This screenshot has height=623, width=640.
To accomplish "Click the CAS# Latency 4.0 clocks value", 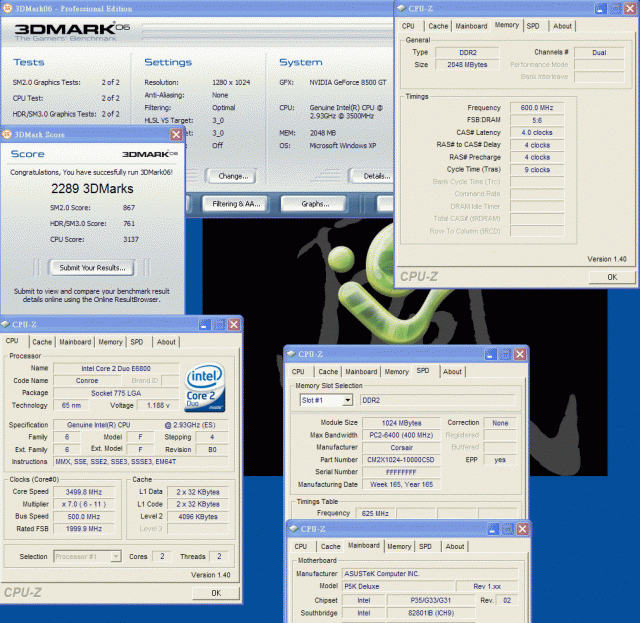I will (537, 133).
